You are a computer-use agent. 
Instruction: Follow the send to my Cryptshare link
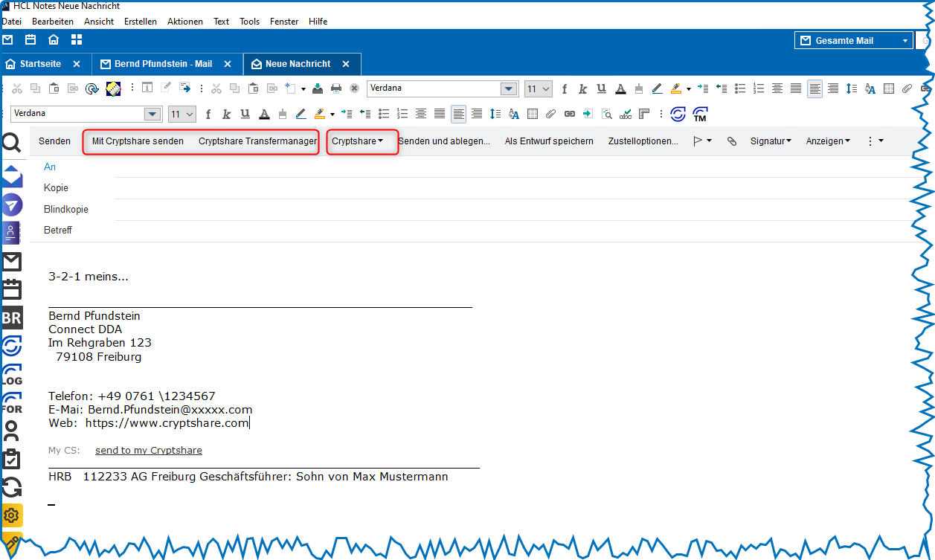(x=148, y=451)
